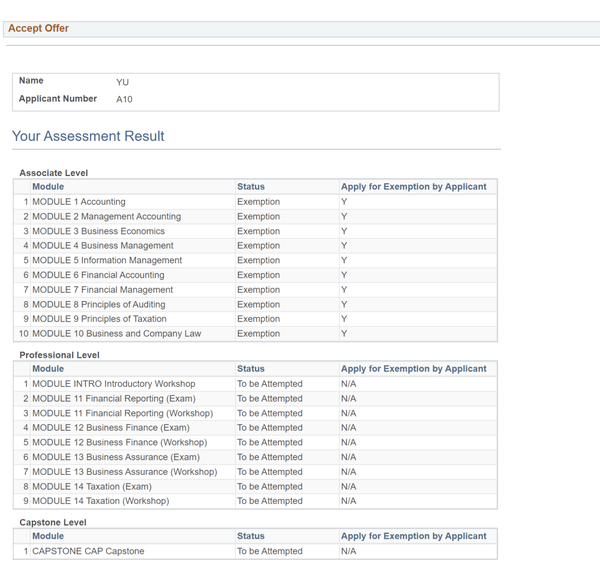This screenshot has height=581, width=600.
Task: Click the Professional Level Status column header
Action: (x=251, y=369)
